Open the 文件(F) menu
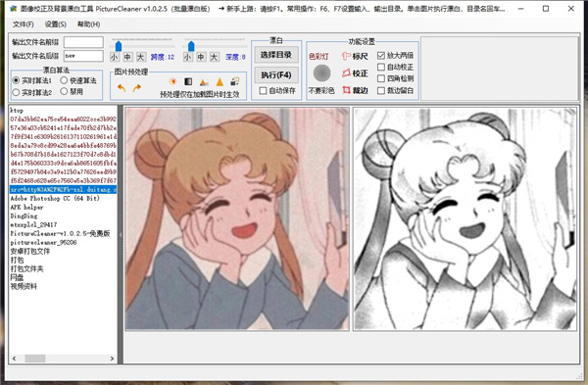This screenshot has height=385, width=588. [x=24, y=24]
